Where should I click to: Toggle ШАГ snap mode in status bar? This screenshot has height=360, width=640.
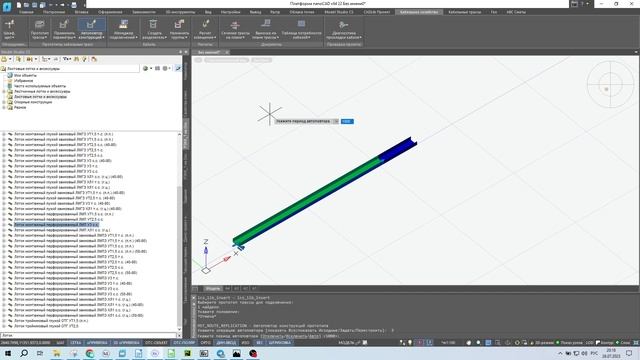(60, 343)
